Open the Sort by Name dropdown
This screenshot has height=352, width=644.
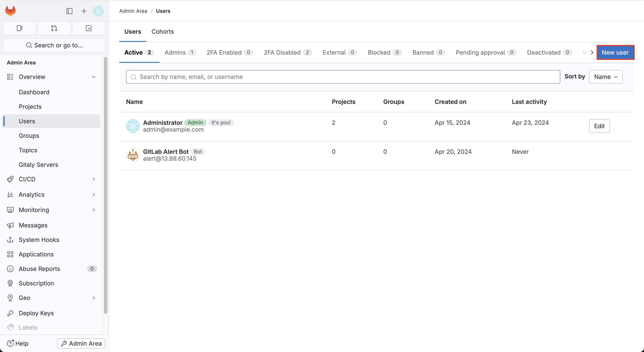[605, 77]
